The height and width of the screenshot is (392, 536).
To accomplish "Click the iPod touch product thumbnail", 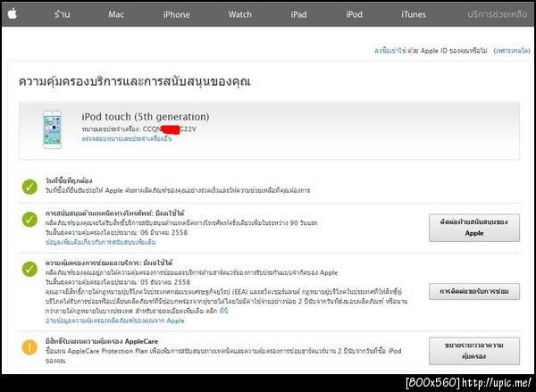I will coord(53,129).
